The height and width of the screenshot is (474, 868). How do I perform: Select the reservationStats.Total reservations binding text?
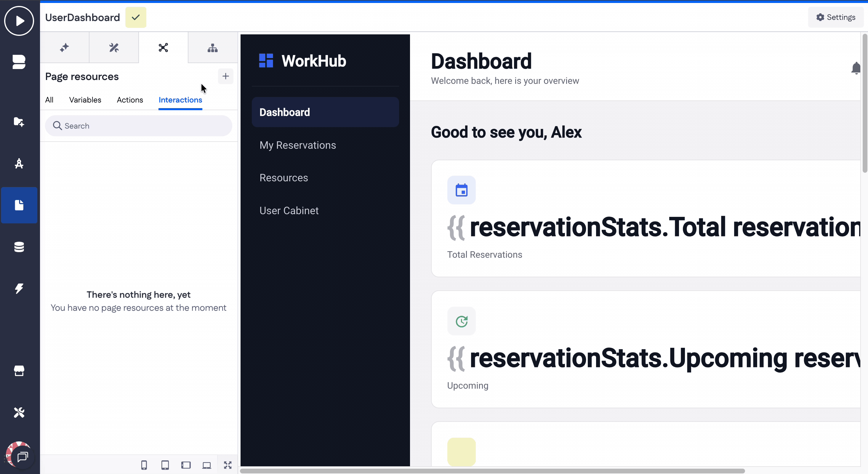pyautogui.click(x=654, y=228)
